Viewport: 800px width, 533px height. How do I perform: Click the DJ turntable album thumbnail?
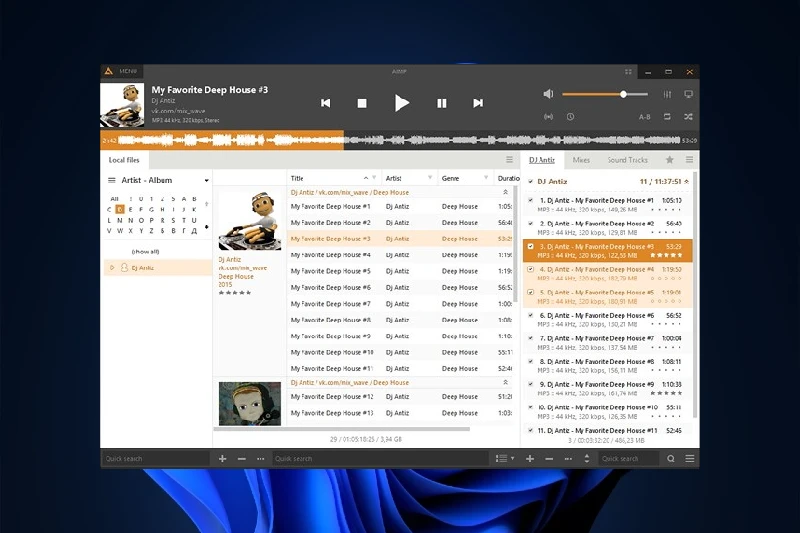tap(249, 220)
